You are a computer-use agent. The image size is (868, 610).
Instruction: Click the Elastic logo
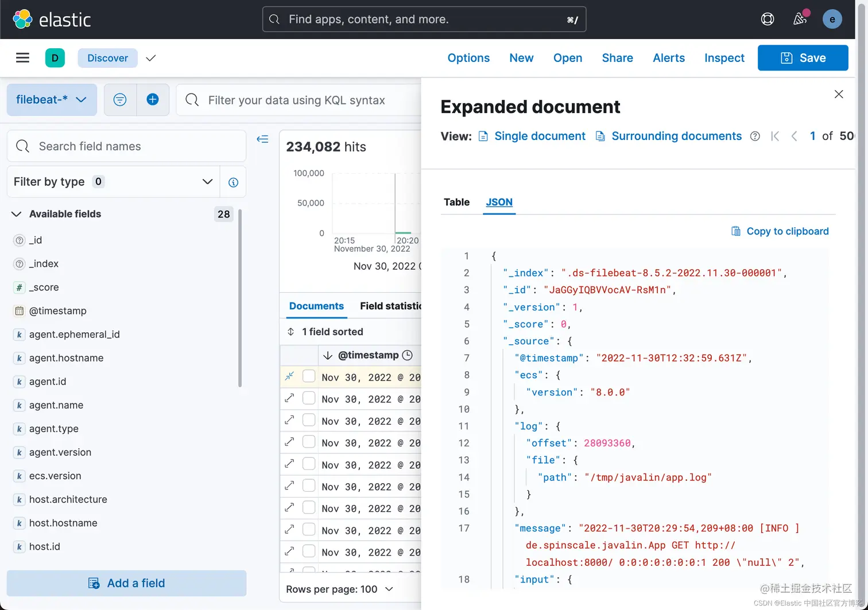click(x=52, y=20)
